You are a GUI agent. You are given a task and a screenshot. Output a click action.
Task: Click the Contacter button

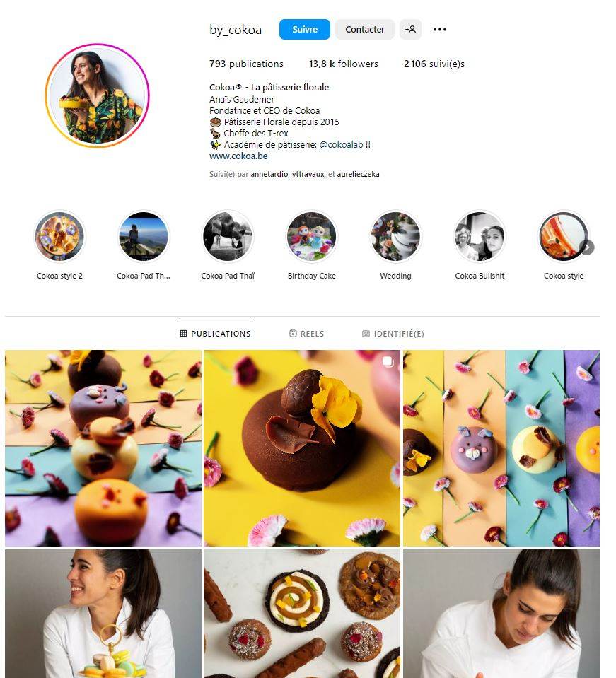(x=365, y=30)
